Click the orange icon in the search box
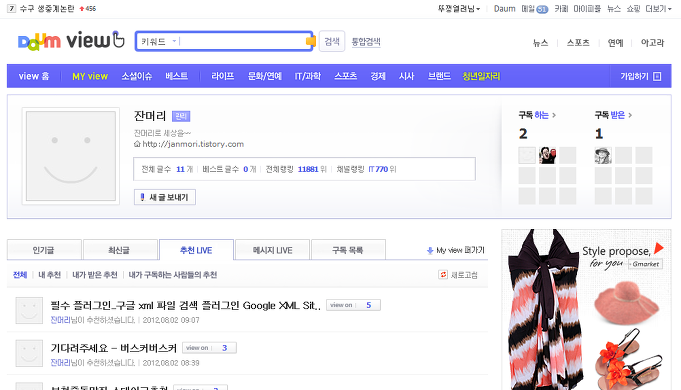The image size is (681, 390). pos(311,41)
